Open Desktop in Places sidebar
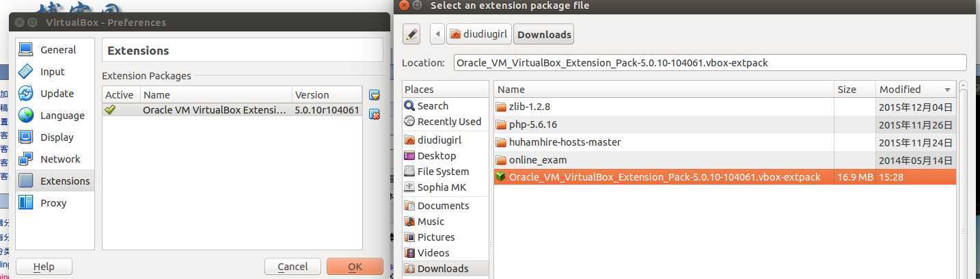This screenshot has height=279, width=980. [x=446, y=155]
